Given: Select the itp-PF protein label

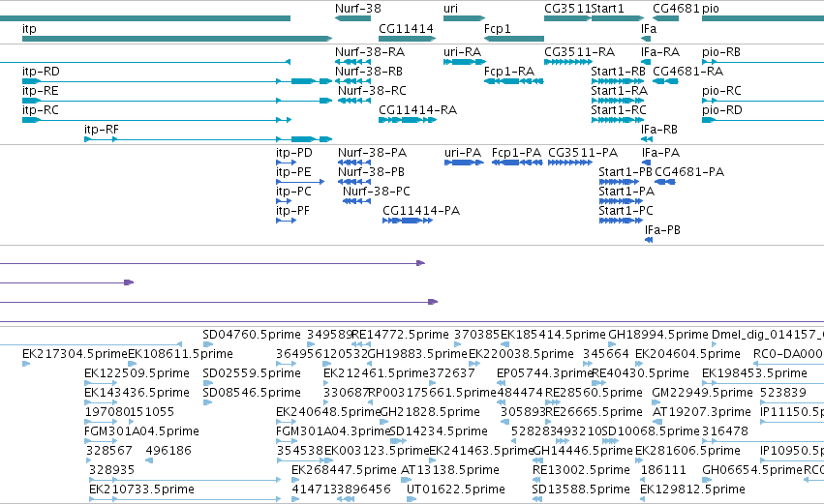Looking at the screenshot, I should (x=293, y=211).
